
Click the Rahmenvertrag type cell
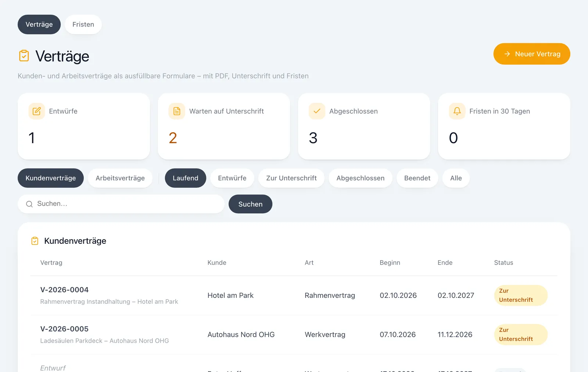pos(330,296)
